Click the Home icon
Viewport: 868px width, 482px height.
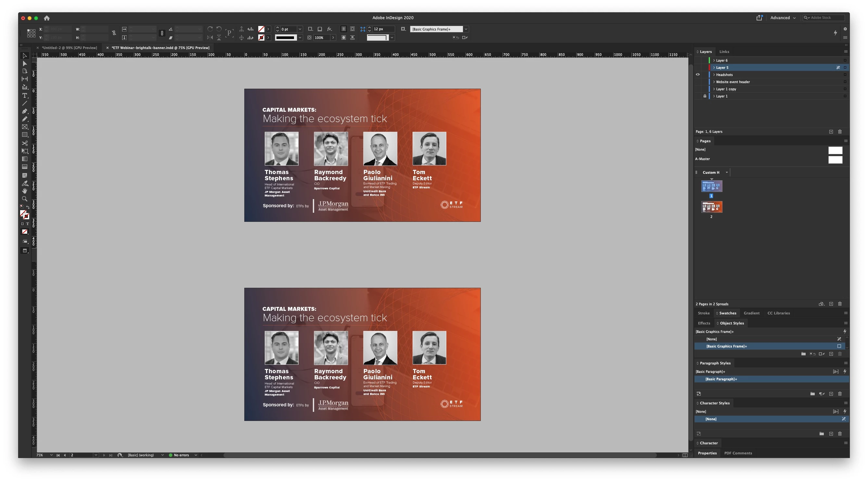pos(47,18)
